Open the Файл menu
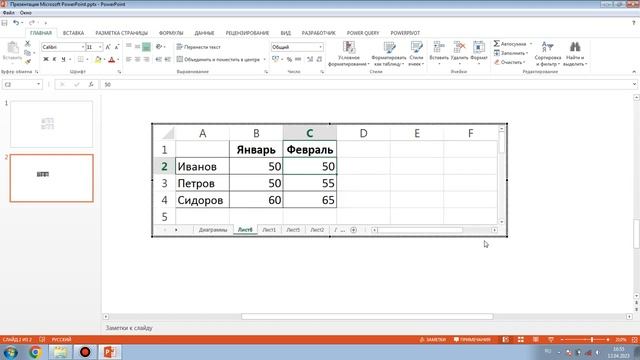640x360 pixels. [x=9, y=13]
